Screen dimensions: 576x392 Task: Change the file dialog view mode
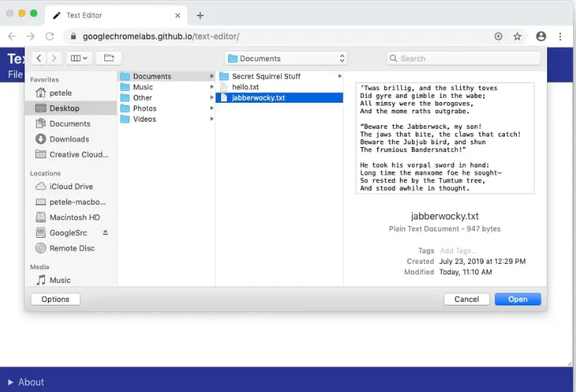click(x=79, y=58)
